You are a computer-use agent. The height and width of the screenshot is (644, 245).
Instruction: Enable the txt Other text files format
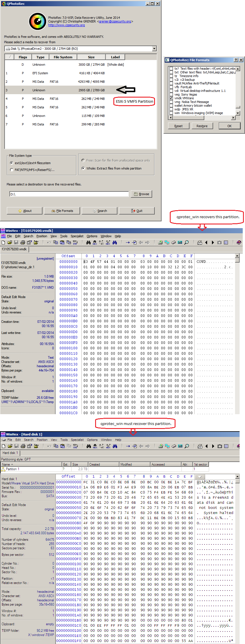(171, 72)
